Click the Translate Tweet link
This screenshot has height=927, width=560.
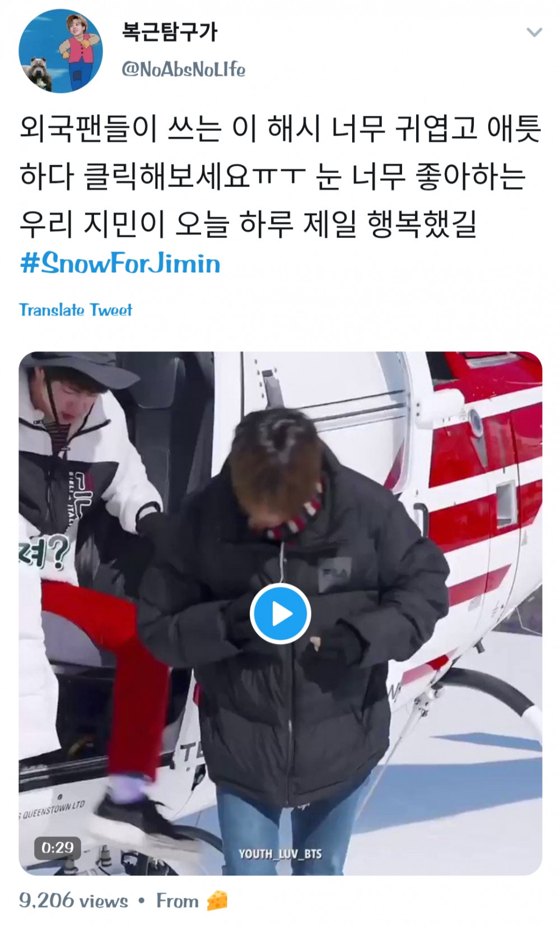(76, 310)
